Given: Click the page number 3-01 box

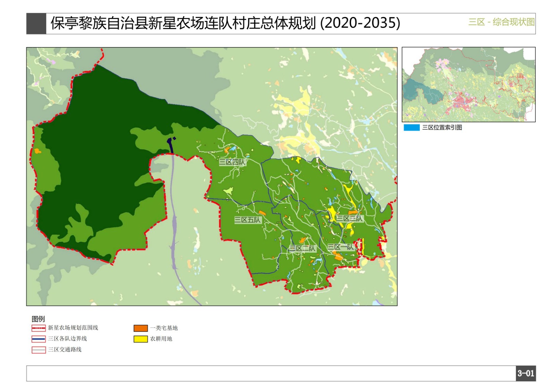Looking at the screenshot, I should (526, 373).
